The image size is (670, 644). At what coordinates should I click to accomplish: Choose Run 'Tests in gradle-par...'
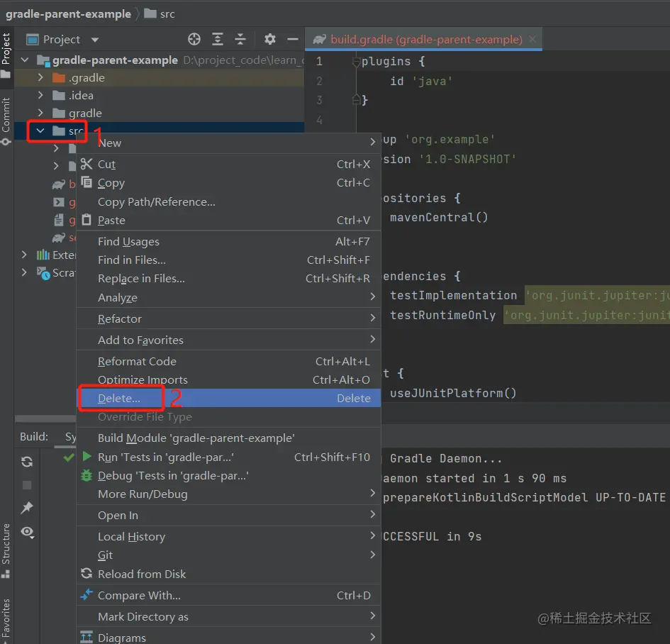click(x=228, y=457)
